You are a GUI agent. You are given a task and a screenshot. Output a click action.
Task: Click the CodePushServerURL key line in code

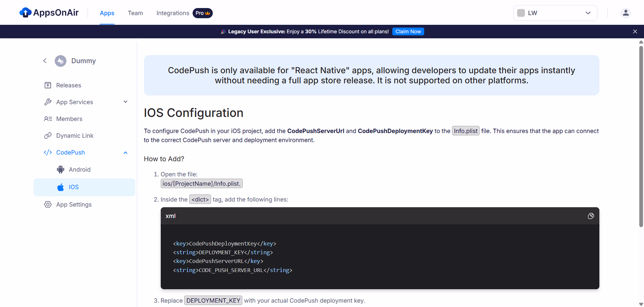pos(218,261)
